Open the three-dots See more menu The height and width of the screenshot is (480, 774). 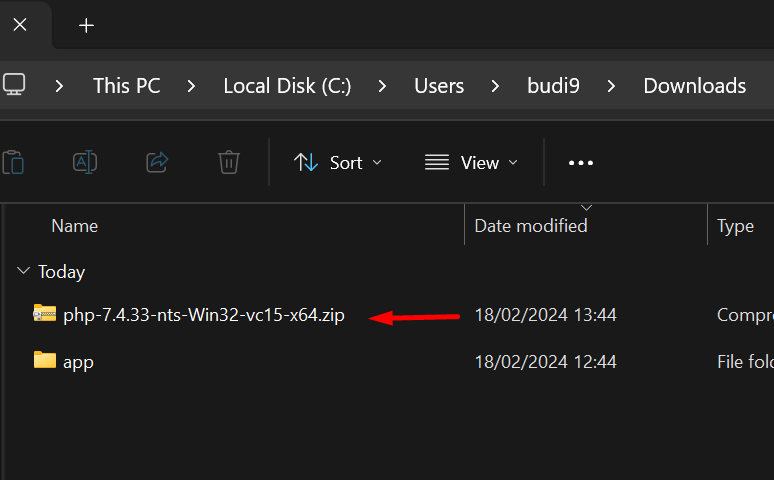(x=580, y=162)
